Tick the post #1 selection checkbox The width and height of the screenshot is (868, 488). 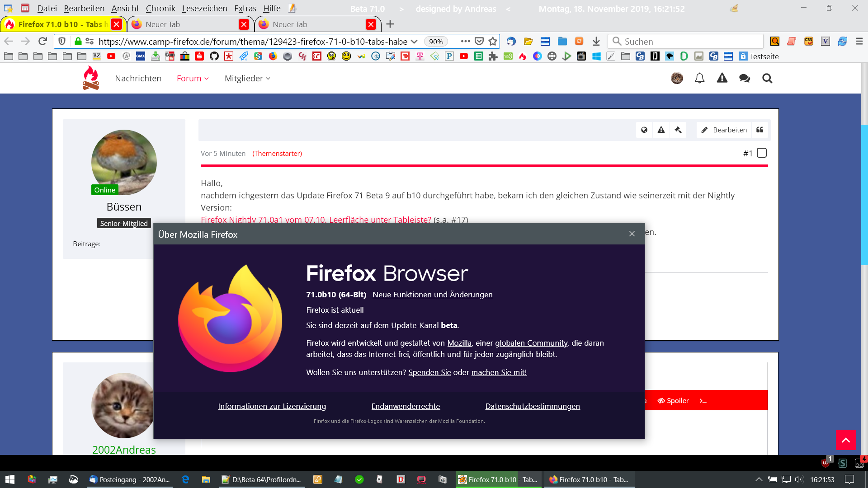click(762, 153)
